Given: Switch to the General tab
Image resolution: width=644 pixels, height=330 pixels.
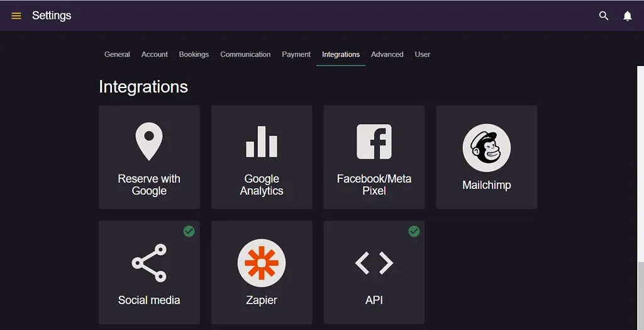Looking at the screenshot, I should 117,54.
